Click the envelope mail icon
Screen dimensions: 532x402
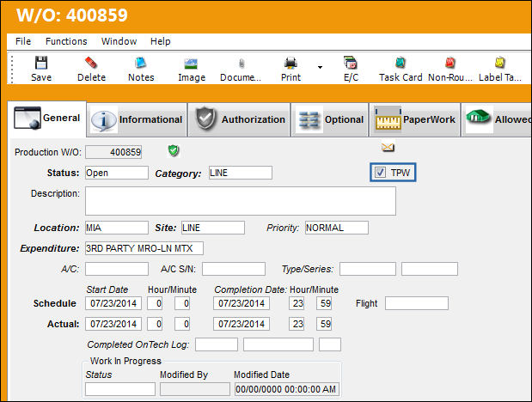pyautogui.click(x=388, y=147)
